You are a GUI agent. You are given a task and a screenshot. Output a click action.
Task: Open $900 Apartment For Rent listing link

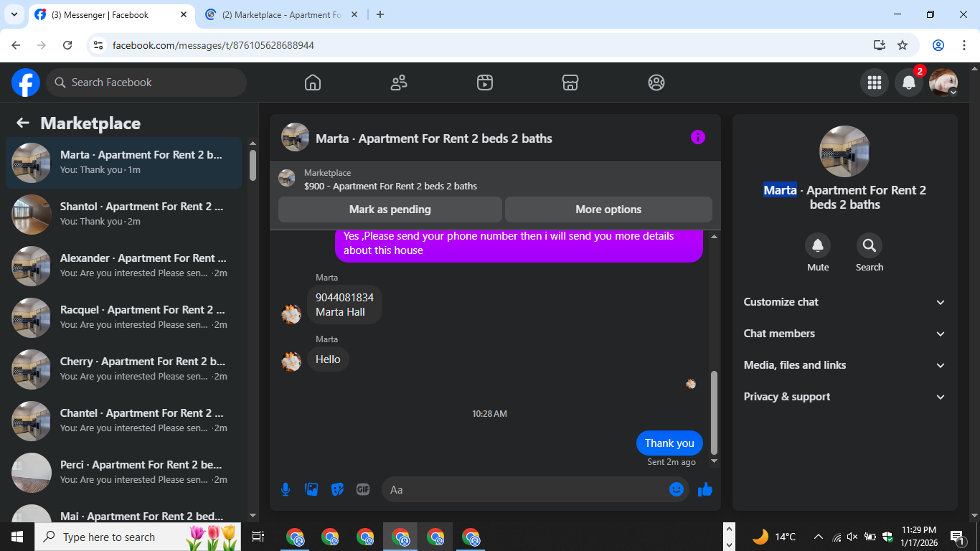click(390, 186)
